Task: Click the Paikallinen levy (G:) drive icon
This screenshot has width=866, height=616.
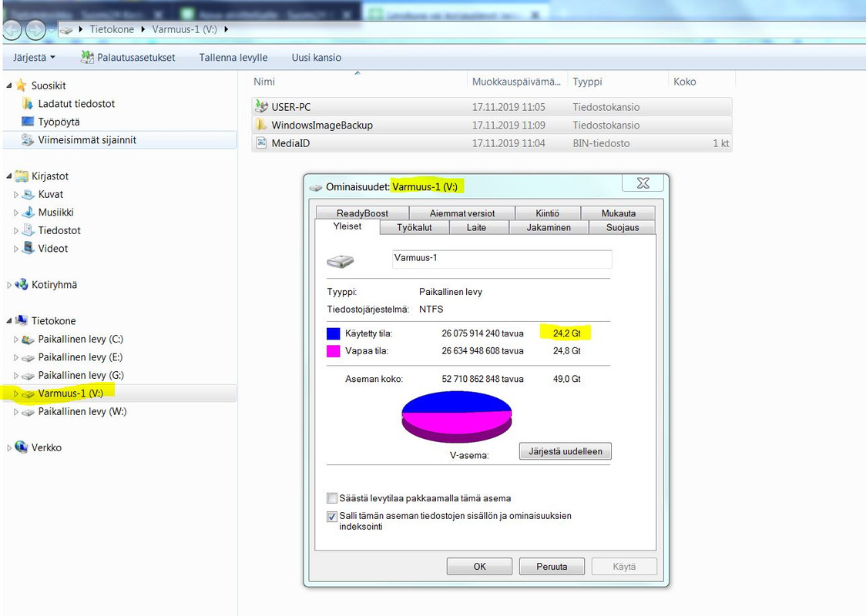Action: tap(28, 376)
